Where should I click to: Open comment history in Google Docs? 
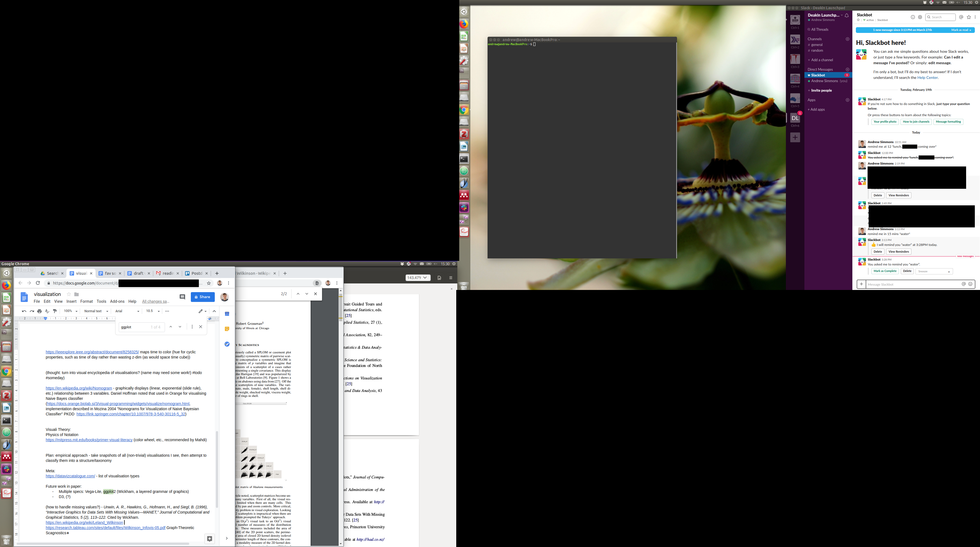click(182, 297)
